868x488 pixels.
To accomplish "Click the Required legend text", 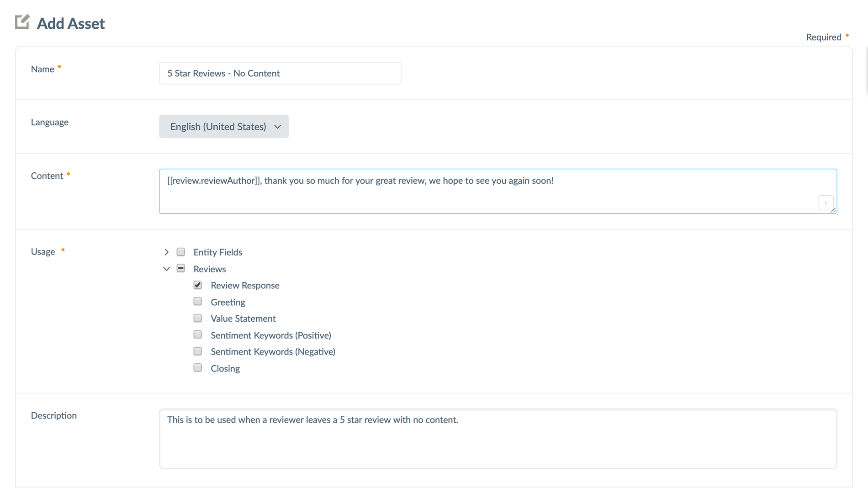I will pyautogui.click(x=823, y=37).
